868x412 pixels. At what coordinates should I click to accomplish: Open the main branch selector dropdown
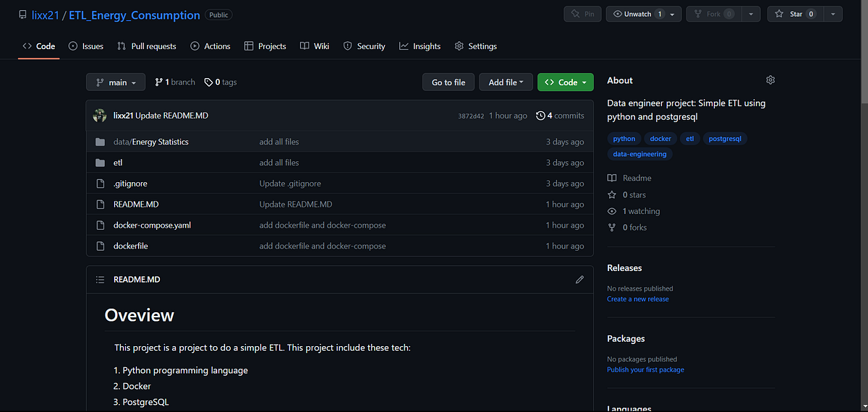pos(116,82)
